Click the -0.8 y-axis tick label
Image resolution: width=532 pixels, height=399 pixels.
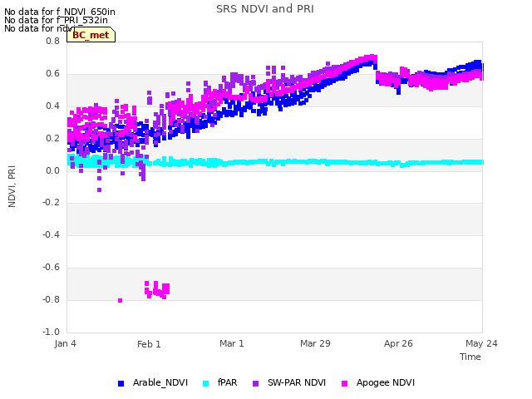click(x=51, y=299)
